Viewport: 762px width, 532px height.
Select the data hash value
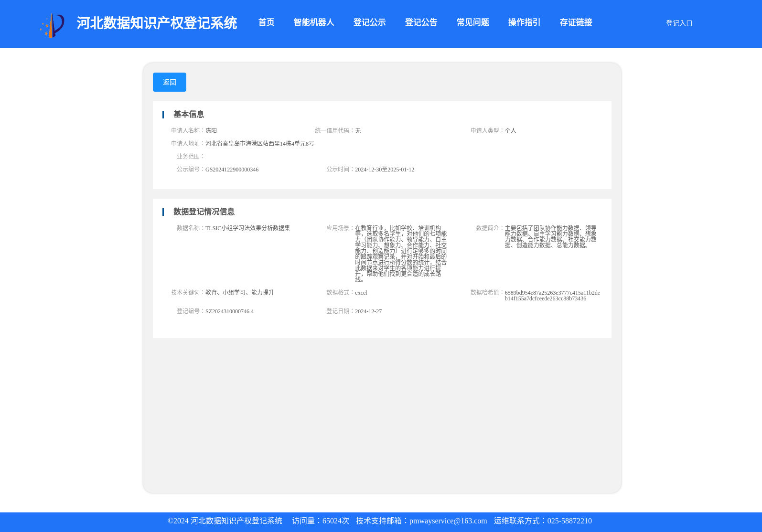(x=552, y=296)
